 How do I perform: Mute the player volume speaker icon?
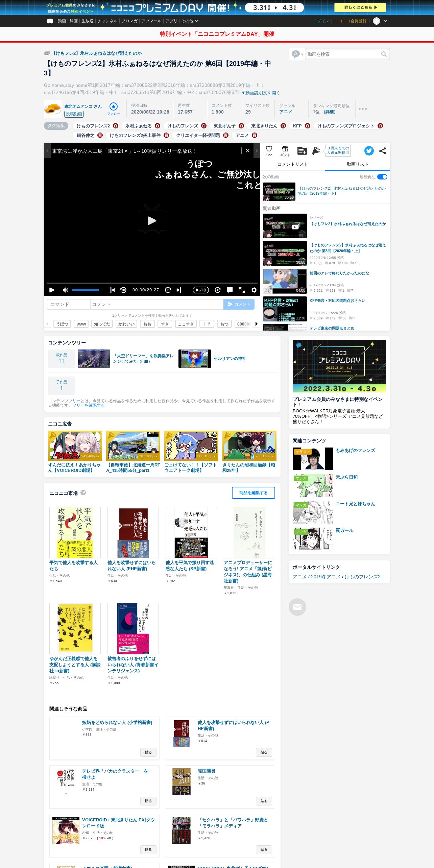pos(66,290)
